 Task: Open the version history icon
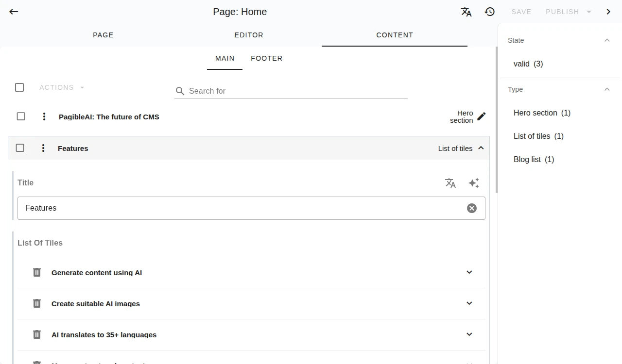490,12
